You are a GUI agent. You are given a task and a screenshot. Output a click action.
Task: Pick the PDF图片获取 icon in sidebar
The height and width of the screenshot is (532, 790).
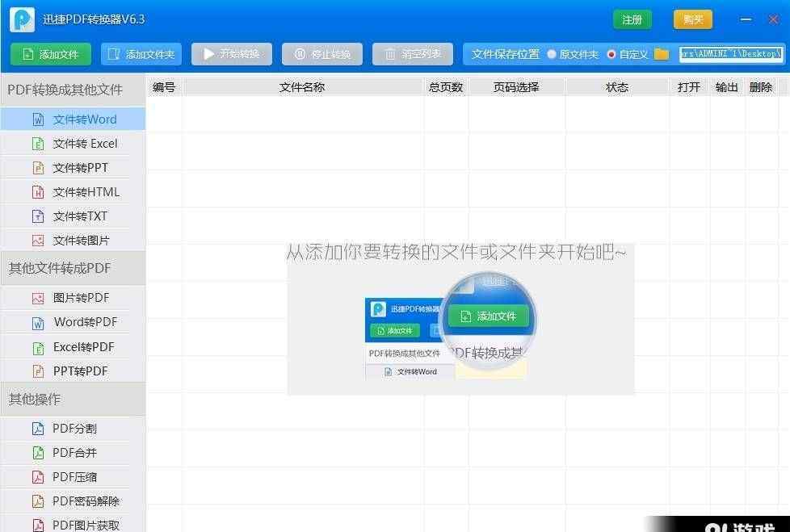[38, 526]
